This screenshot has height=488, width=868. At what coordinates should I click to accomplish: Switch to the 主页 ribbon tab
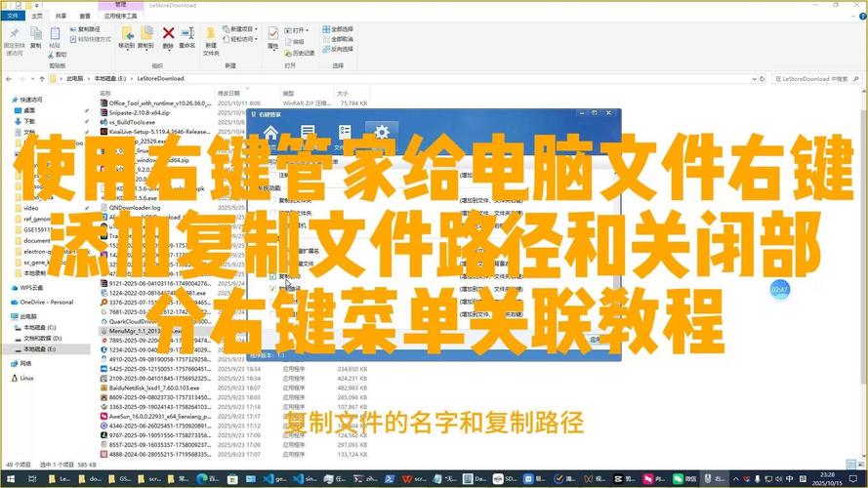tap(37, 16)
